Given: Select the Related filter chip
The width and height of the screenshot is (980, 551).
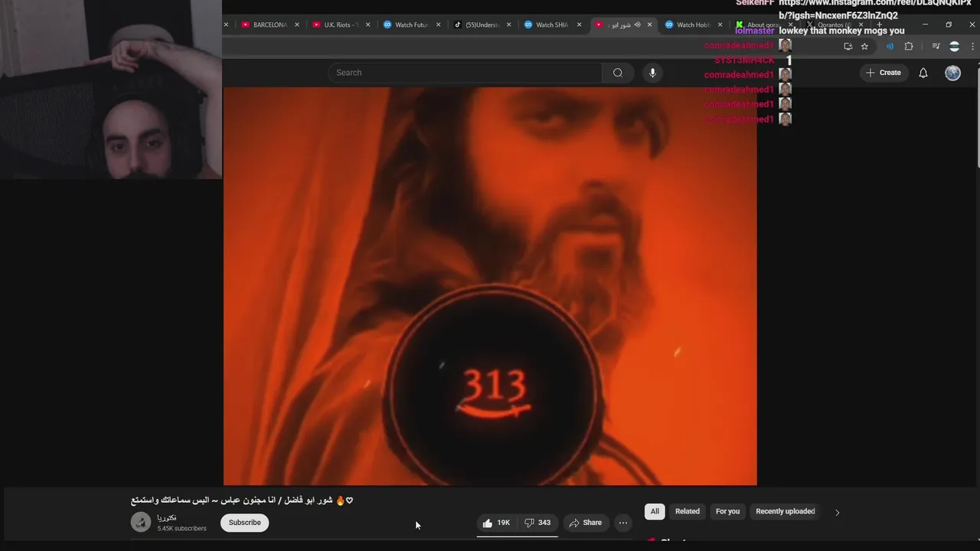Looking at the screenshot, I should pyautogui.click(x=688, y=511).
